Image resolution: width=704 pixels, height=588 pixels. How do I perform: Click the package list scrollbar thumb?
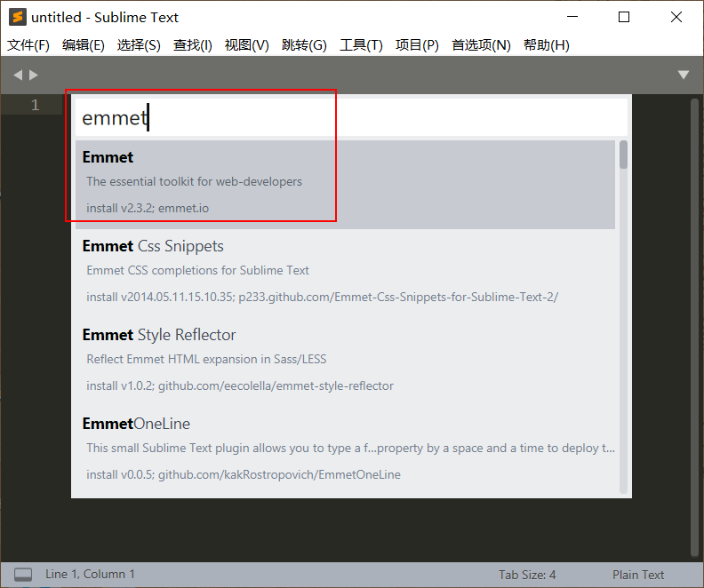point(623,155)
